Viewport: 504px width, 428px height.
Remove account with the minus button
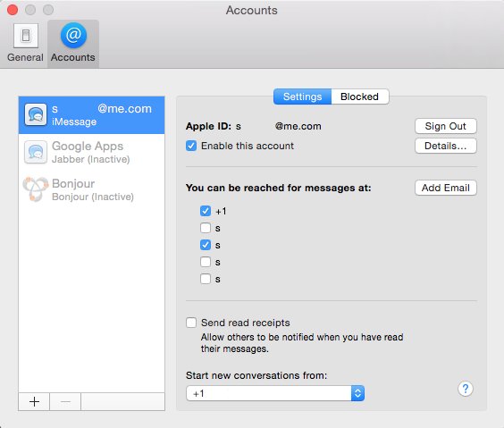[x=65, y=402]
